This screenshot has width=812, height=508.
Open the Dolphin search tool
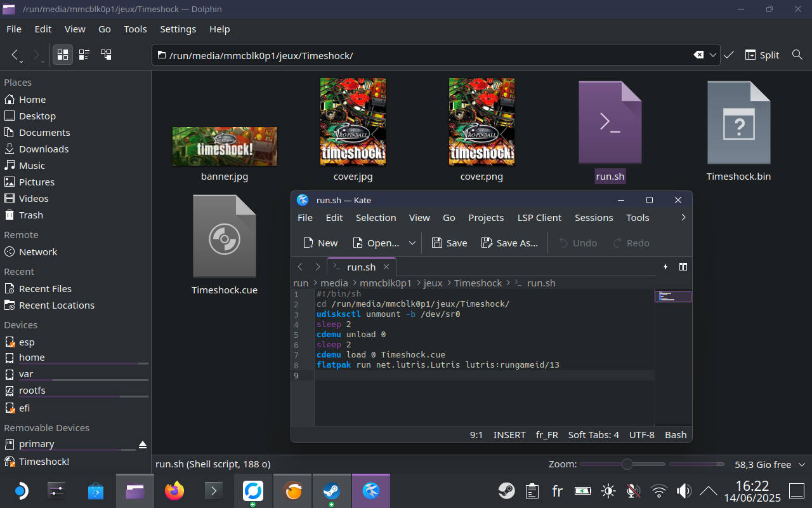click(x=797, y=55)
